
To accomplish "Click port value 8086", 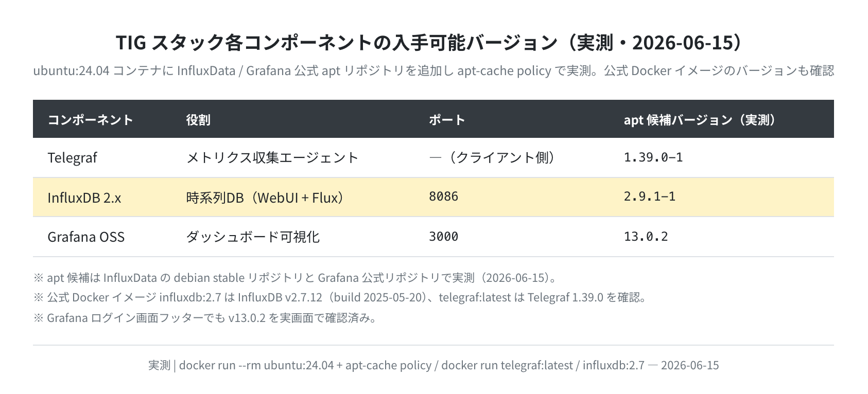I will click(443, 196).
